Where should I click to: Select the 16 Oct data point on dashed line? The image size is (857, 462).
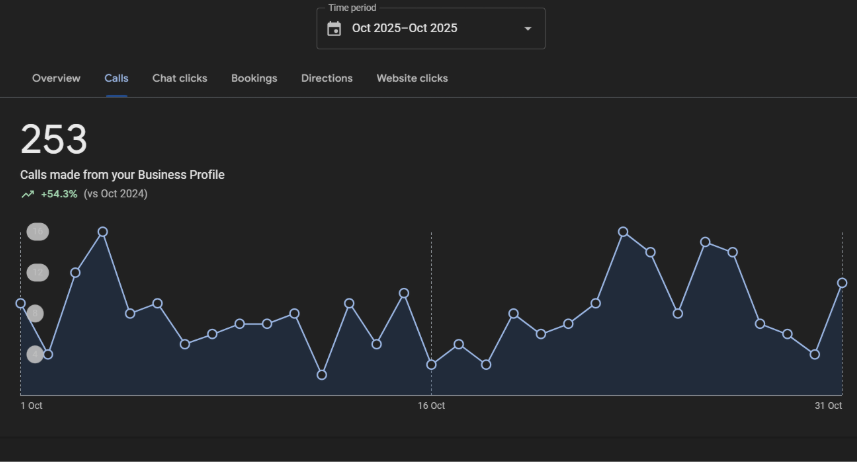(x=431, y=365)
